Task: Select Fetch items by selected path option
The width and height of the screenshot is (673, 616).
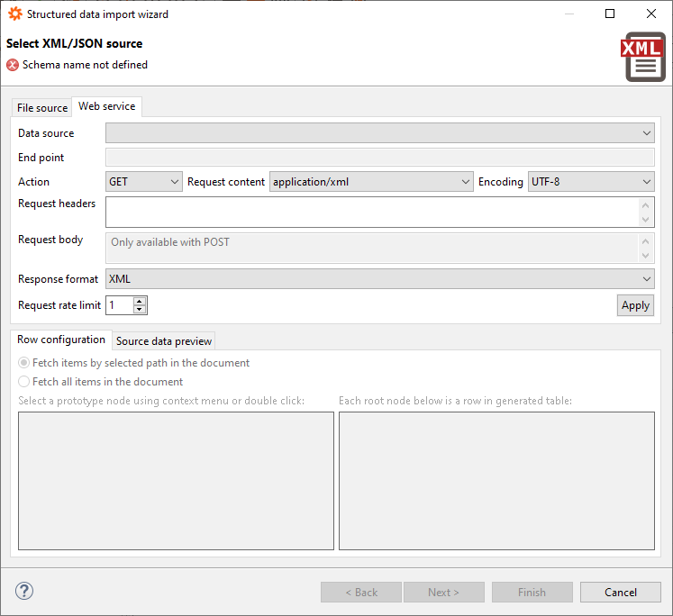Action: point(24,363)
